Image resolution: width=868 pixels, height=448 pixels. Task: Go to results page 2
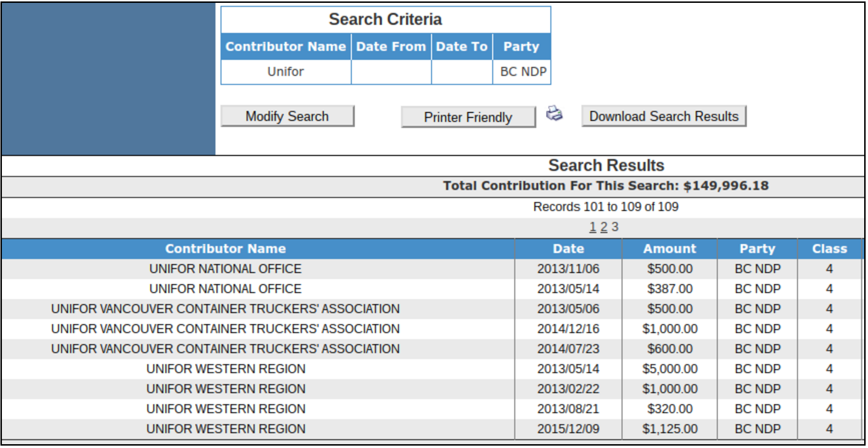pos(603,227)
